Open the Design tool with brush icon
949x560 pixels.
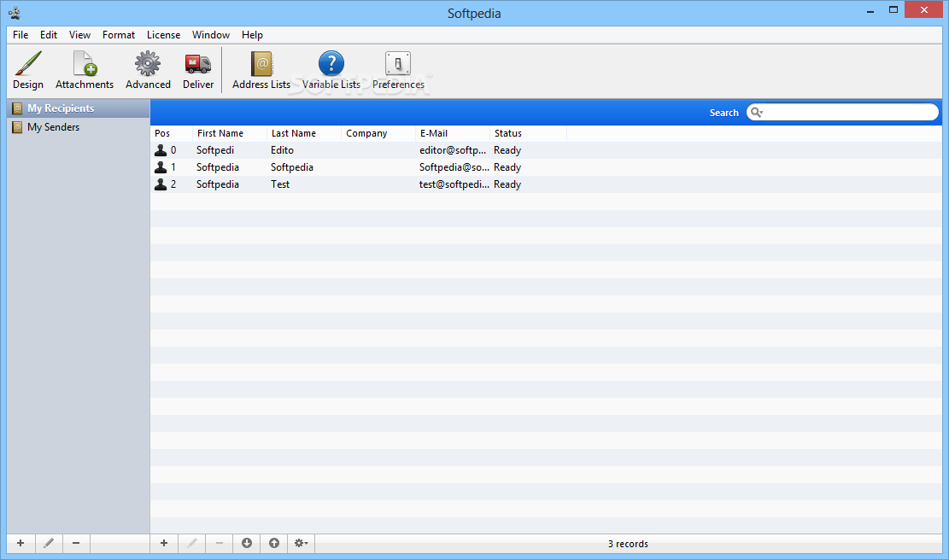click(28, 70)
